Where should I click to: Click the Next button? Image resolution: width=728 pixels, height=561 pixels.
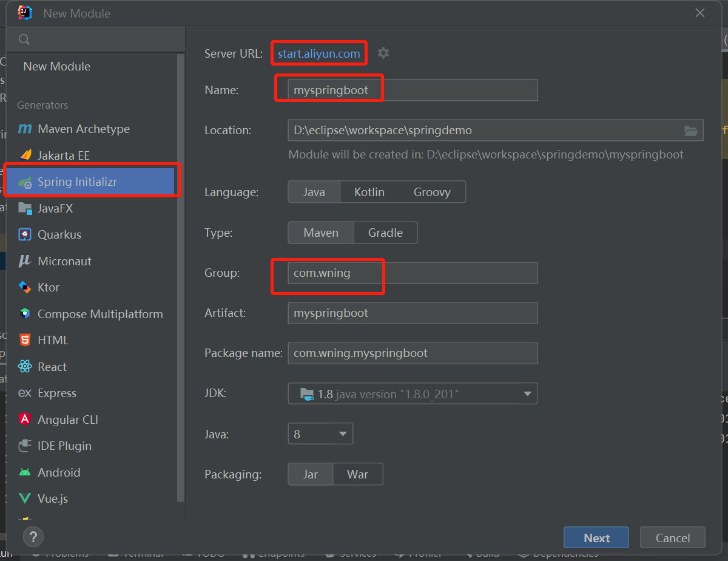597,538
